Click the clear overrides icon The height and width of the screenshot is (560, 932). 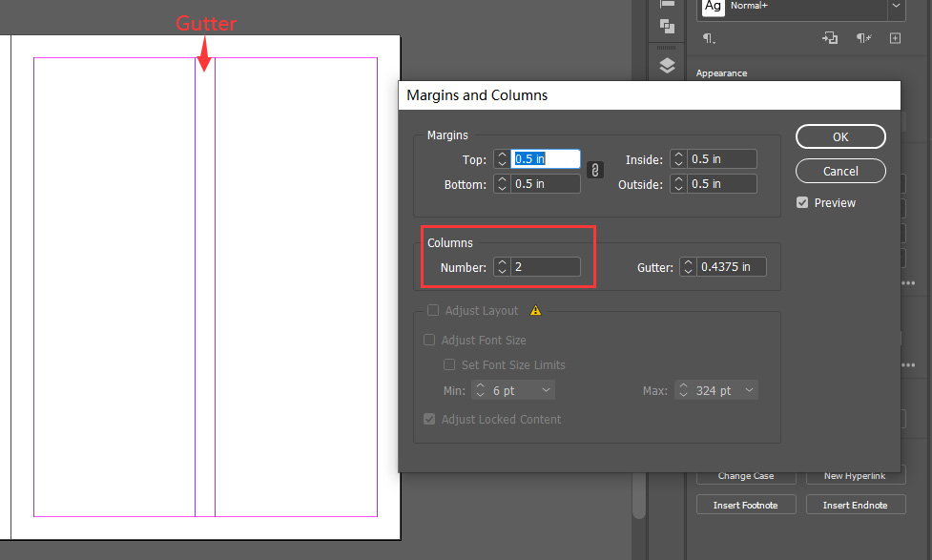click(x=863, y=39)
